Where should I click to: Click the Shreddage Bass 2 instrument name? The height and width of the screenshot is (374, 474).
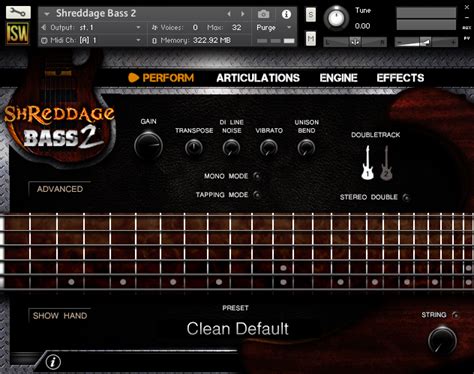coord(96,13)
